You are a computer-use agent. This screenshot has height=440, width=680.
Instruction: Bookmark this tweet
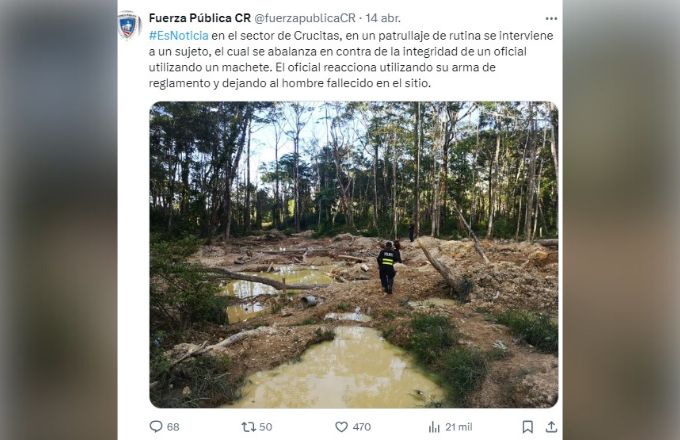tap(527, 426)
